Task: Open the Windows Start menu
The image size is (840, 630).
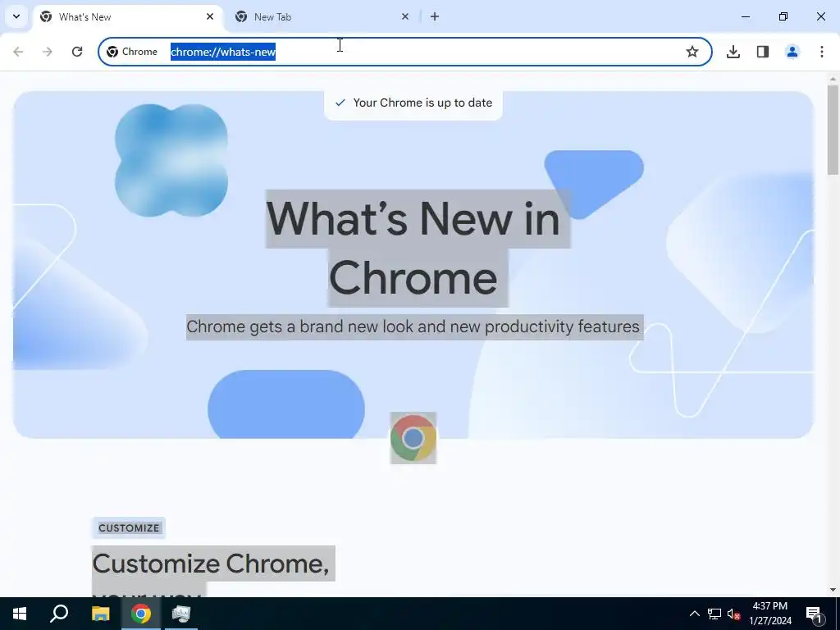Action: [x=20, y=614]
